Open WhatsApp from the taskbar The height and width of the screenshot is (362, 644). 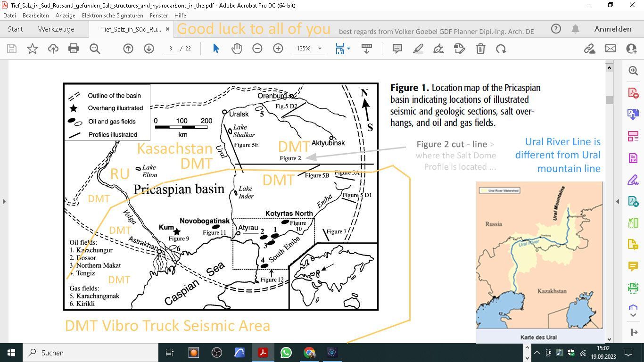coord(286,353)
